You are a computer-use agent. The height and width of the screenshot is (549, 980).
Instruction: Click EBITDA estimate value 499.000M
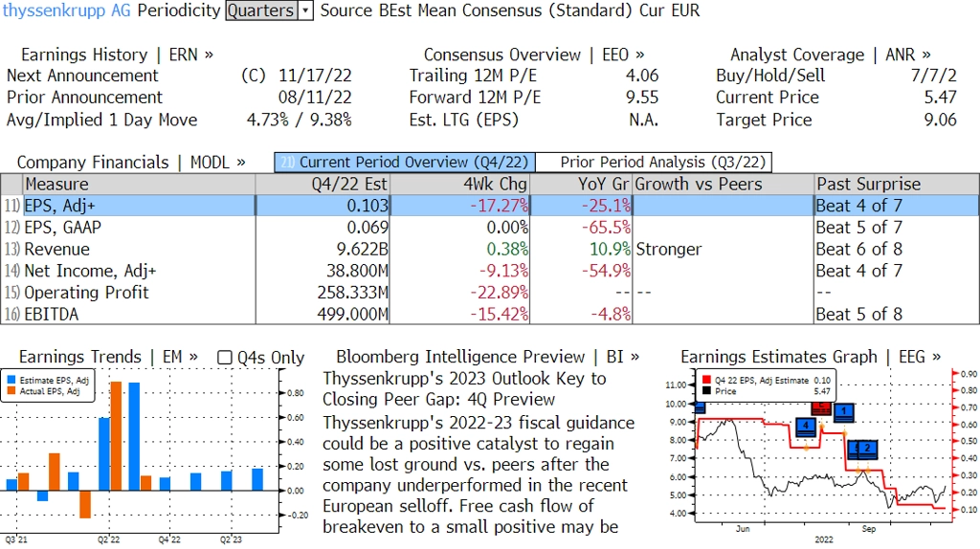point(353,314)
